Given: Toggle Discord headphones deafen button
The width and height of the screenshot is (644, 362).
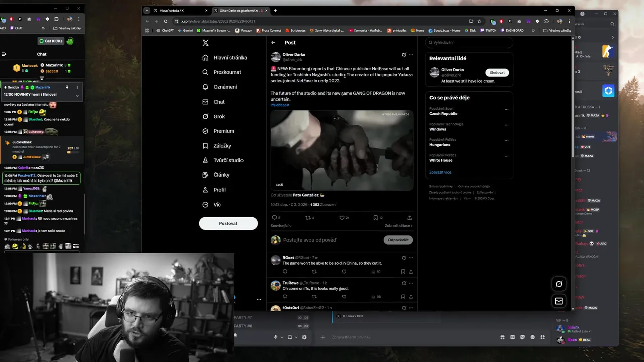Looking at the screenshot, I should 290,337.
